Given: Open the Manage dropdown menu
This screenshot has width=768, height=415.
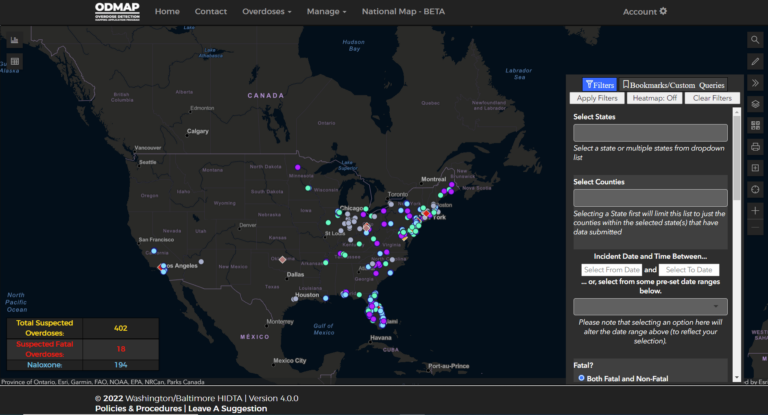Looking at the screenshot, I should click(326, 11).
